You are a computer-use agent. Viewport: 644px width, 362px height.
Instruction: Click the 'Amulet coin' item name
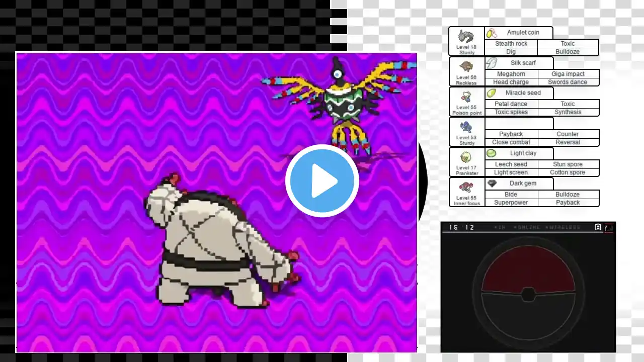(523, 33)
